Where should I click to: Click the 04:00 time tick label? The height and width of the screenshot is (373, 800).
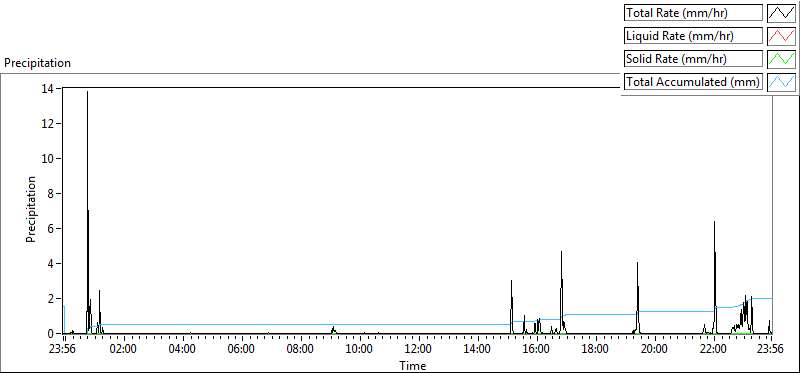click(x=183, y=350)
